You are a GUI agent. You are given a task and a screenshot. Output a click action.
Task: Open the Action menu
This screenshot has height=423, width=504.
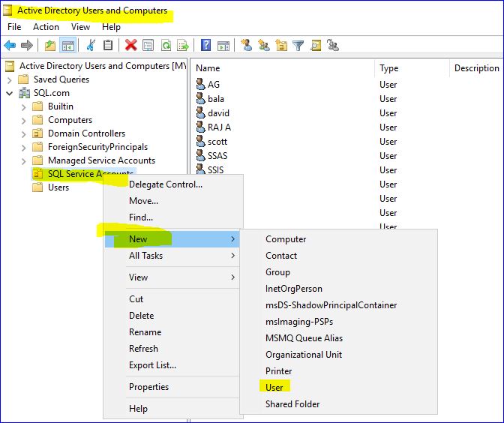click(46, 27)
